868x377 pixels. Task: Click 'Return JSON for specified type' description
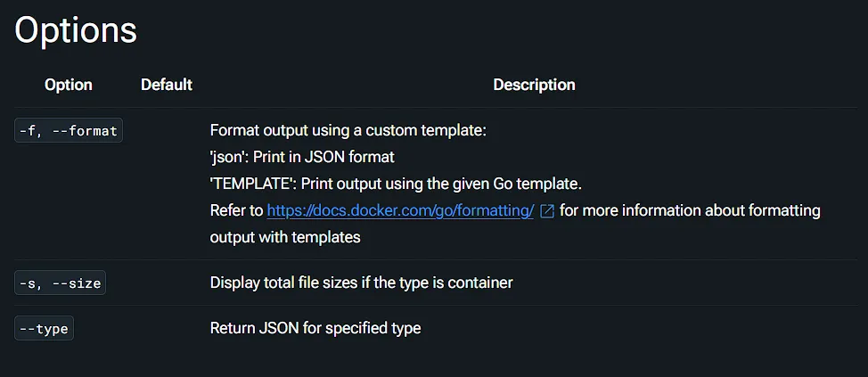tap(315, 328)
